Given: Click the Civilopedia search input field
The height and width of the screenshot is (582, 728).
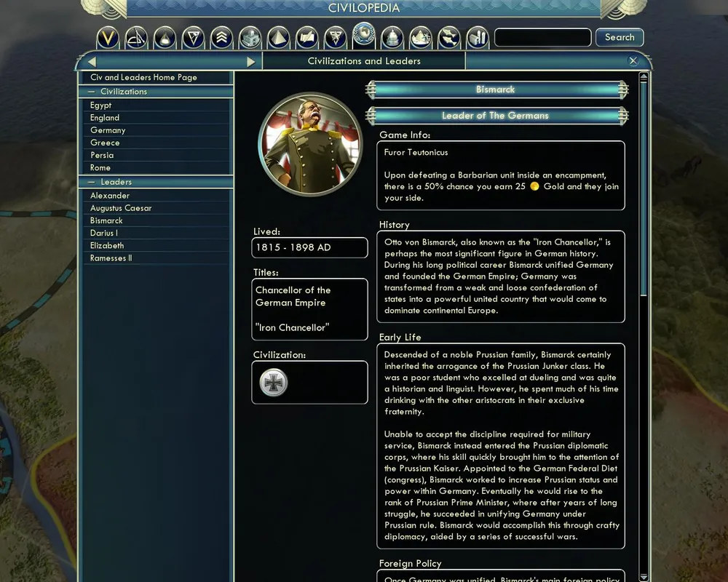Looking at the screenshot, I should (543, 37).
